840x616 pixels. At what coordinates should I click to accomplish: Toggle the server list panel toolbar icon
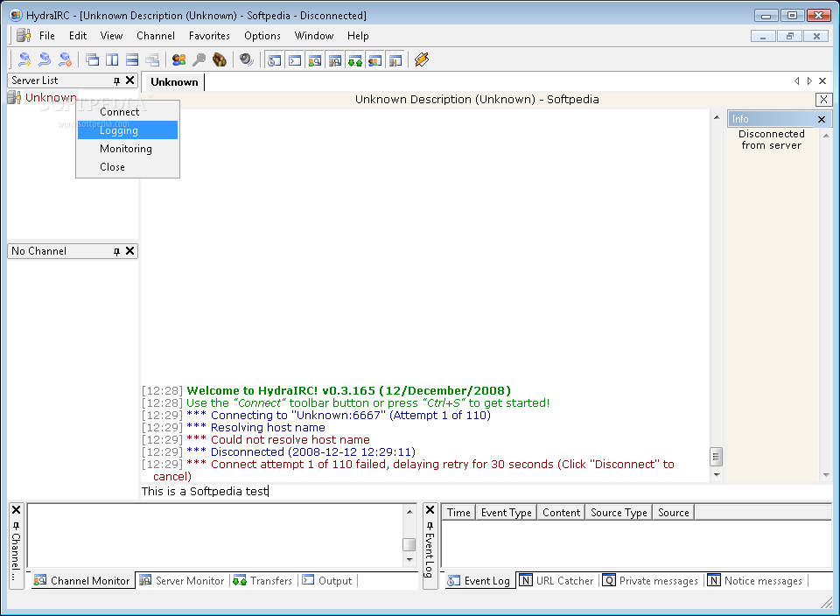pos(395,60)
